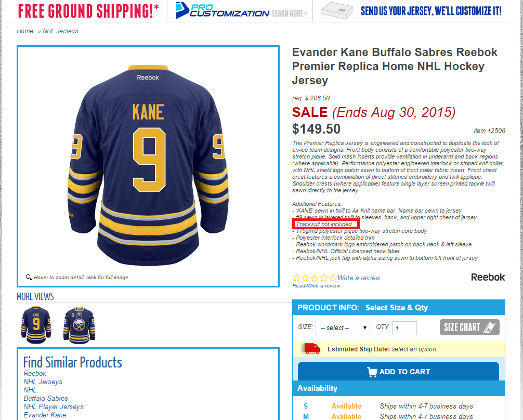Click the first review star
The width and height of the screenshot is (523, 420).
click(x=296, y=278)
